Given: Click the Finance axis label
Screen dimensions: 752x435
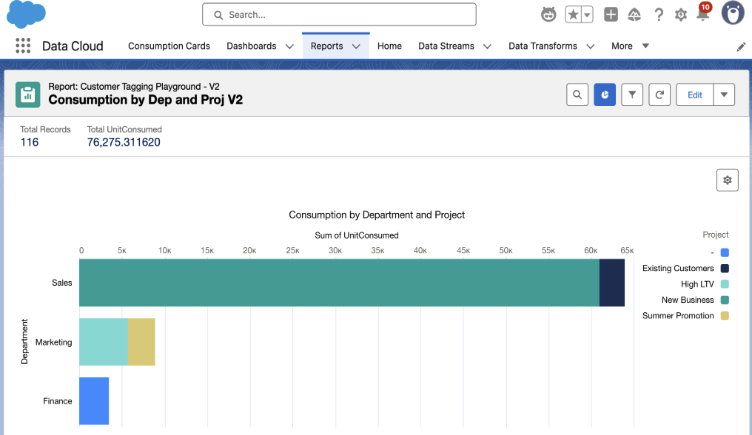Looking at the screenshot, I should tap(58, 401).
